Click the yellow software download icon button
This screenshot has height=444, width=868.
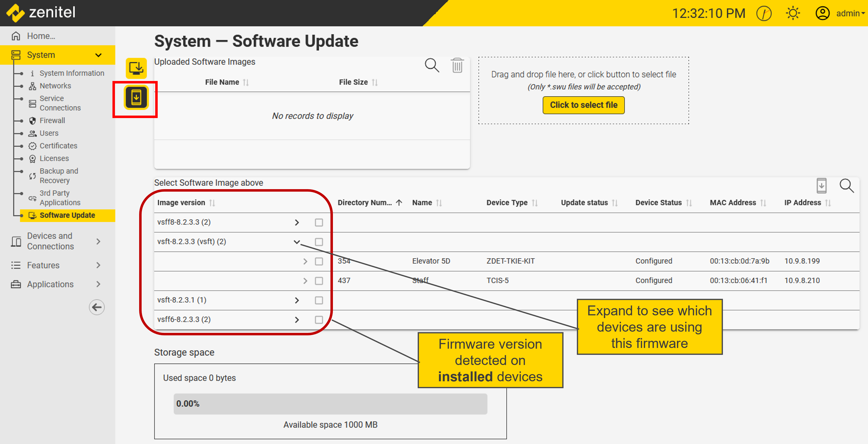pos(136,68)
